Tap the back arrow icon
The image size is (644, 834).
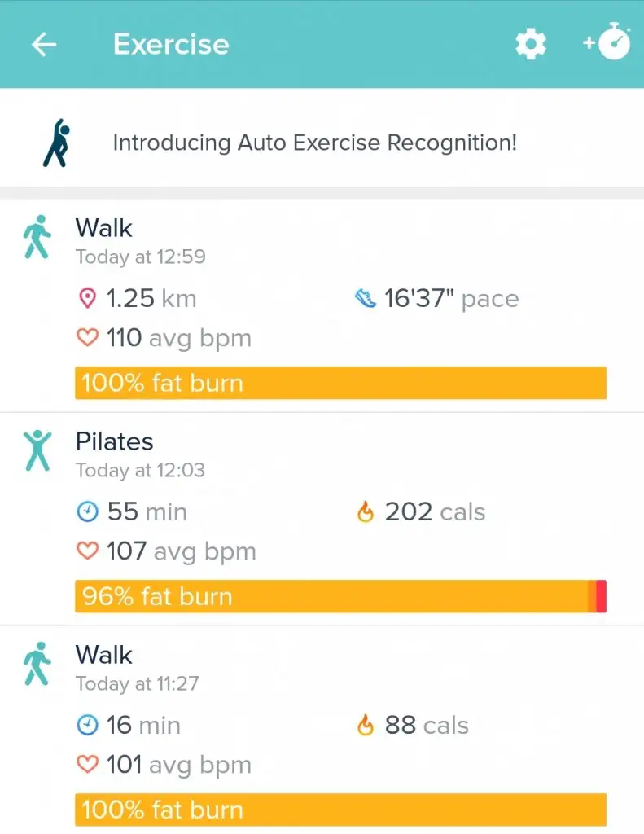[44, 45]
